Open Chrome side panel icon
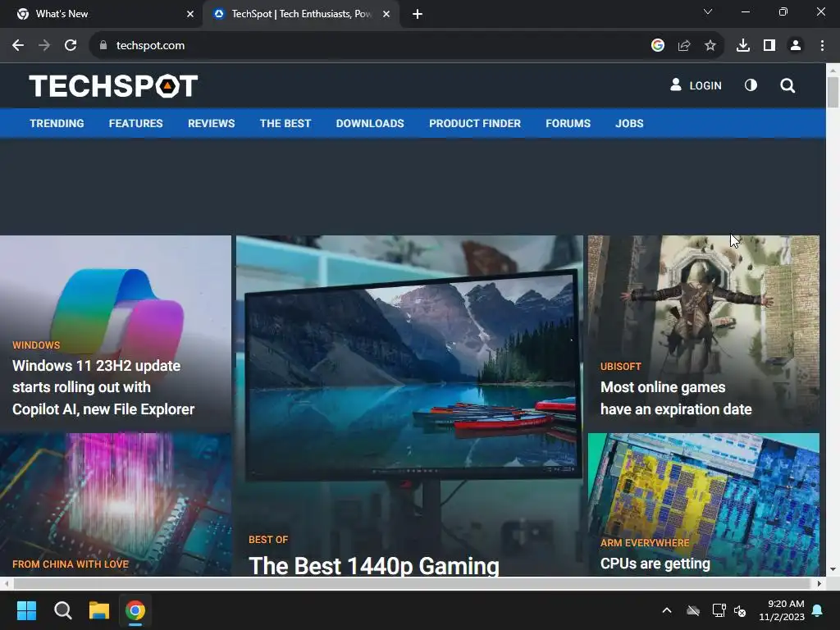Viewport: 840px width, 630px height. click(769, 46)
